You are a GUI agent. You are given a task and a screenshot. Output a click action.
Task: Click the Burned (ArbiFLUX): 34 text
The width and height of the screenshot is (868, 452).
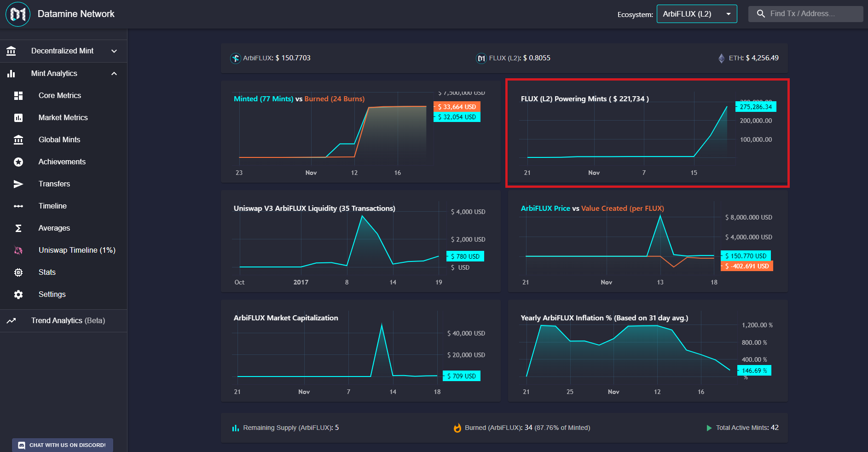[x=498, y=428]
